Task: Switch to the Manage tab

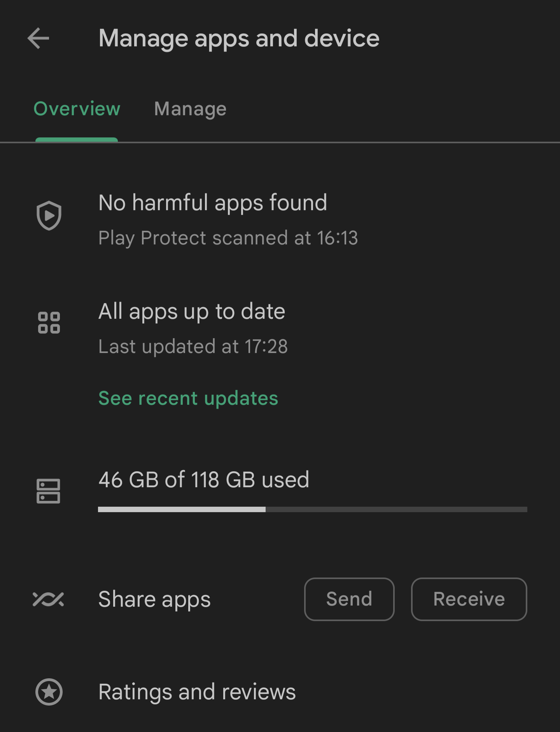Action: [x=190, y=109]
